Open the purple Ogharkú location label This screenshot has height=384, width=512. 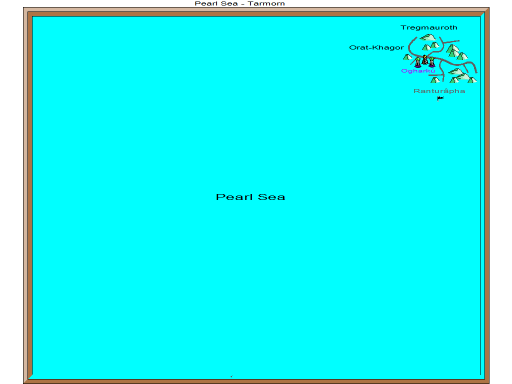coord(418,71)
